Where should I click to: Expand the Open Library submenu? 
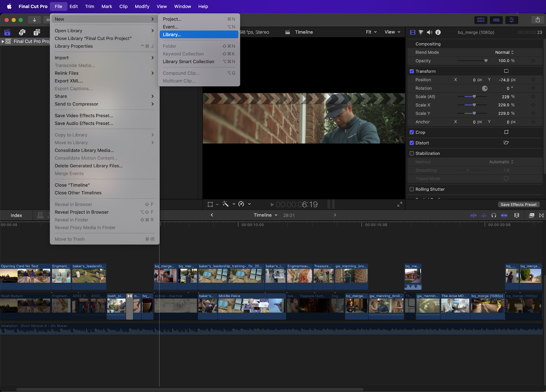pos(104,31)
